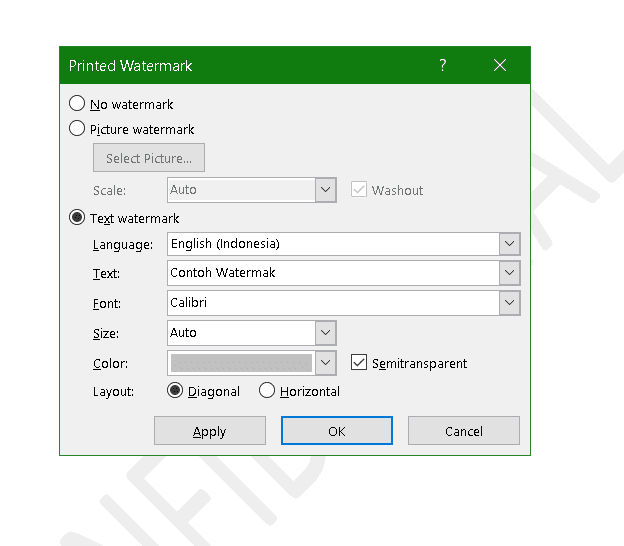
Task: Click the gray color swatch
Action: (x=241, y=363)
